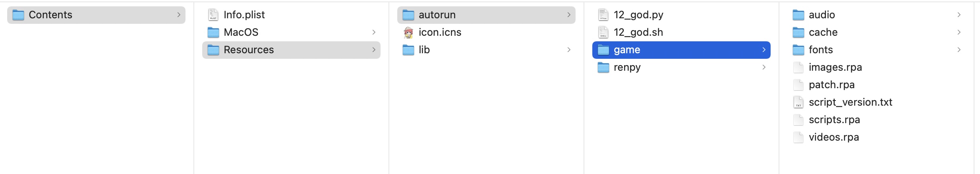This screenshot has height=174, width=980.
Task: Click the images.rpa file icon
Action: pyautogui.click(x=798, y=68)
